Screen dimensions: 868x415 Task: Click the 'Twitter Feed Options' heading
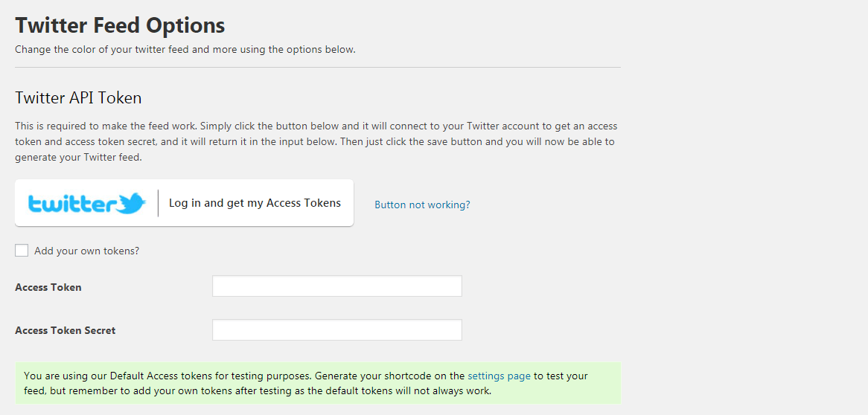120,25
